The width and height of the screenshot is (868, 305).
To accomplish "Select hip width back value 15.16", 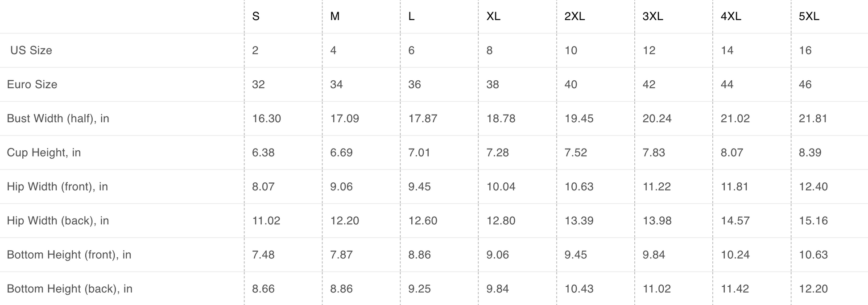I will (813, 221).
